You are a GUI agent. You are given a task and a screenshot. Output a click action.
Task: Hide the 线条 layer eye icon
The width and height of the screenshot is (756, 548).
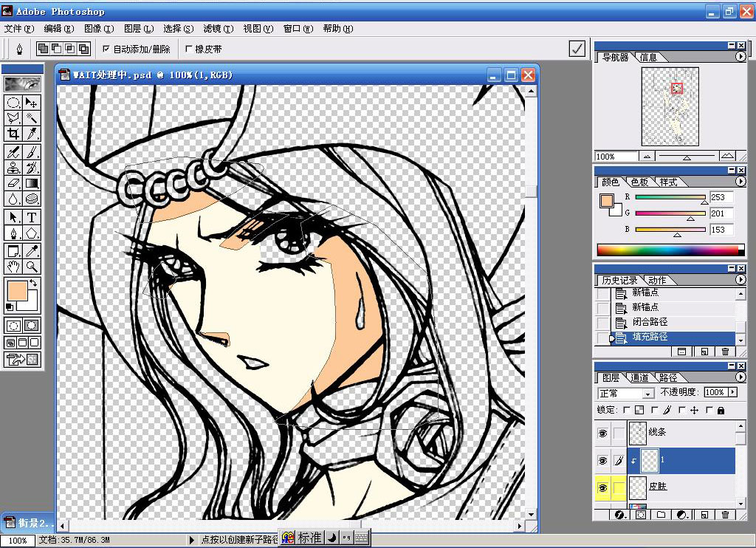click(602, 434)
